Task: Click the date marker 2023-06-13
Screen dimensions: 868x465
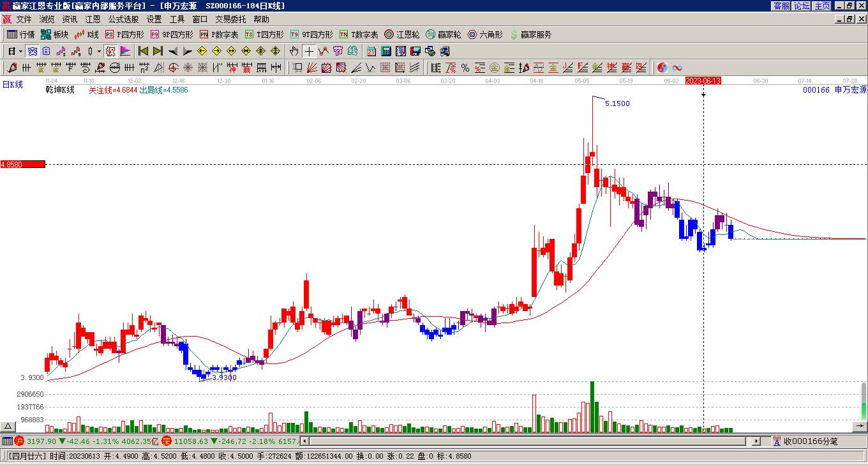Action: point(703,80)
